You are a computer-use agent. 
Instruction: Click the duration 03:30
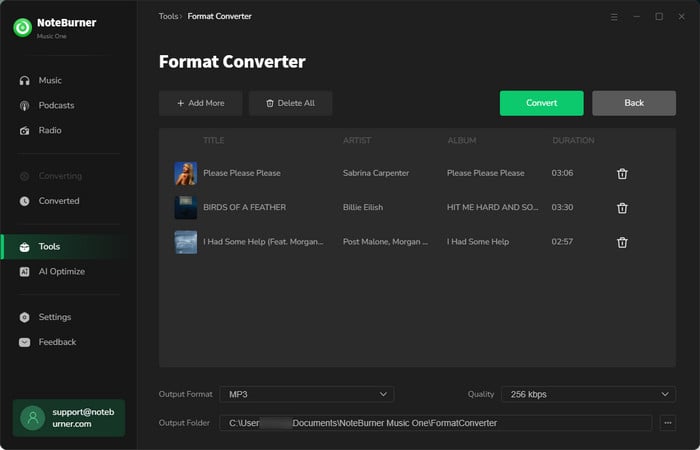pos(562,208)
